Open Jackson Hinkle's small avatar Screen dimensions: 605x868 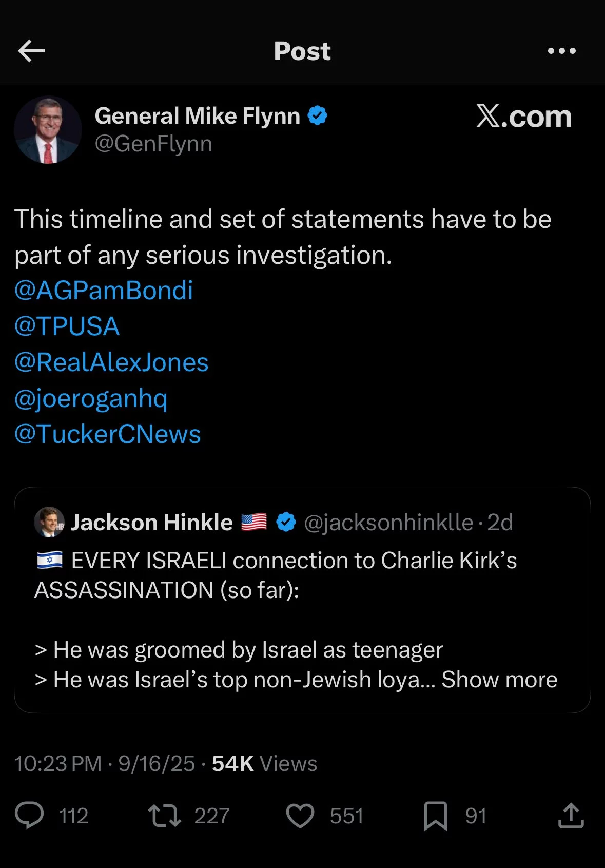coord(49,522)
